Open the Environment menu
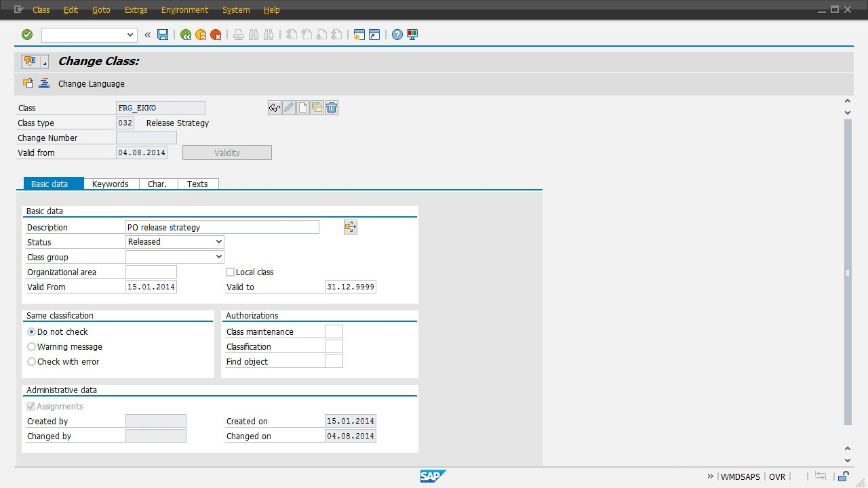This screenshot has width=868, height=488. 184,10
